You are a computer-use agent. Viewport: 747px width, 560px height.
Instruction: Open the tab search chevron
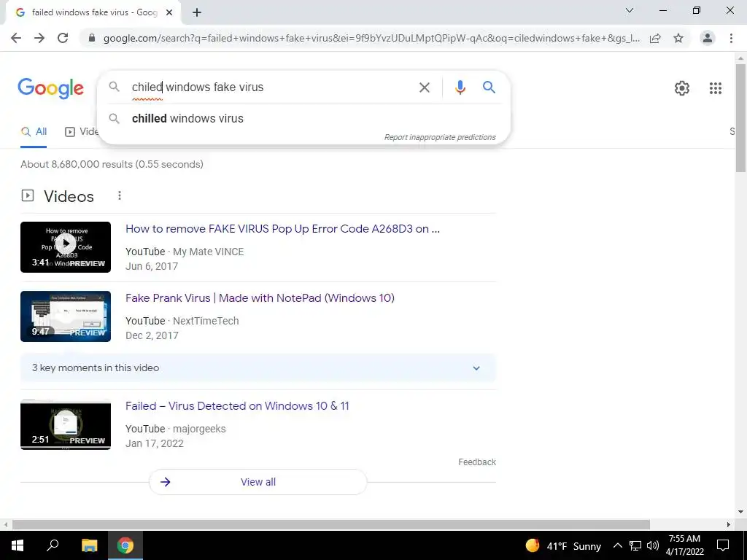coord(630,10)
